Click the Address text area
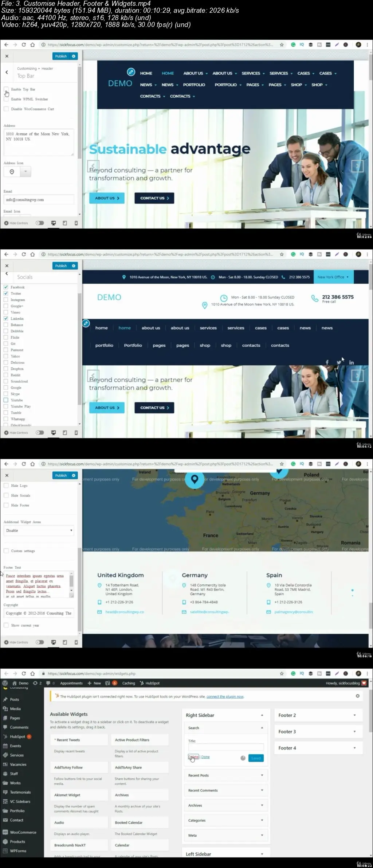Image resolution: width=373 pixels, height=868 pixels. pyautogui.click(x=39, y=142)
